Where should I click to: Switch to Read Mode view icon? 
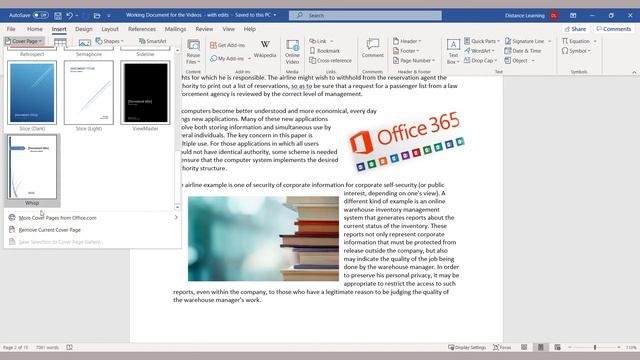click(x=524, y=347)
